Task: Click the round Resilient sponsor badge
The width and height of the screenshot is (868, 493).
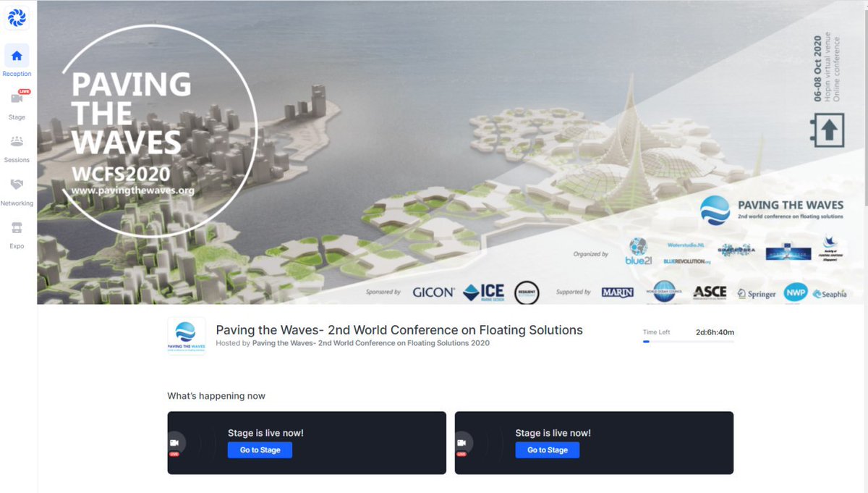Action: tap(528, 292)
